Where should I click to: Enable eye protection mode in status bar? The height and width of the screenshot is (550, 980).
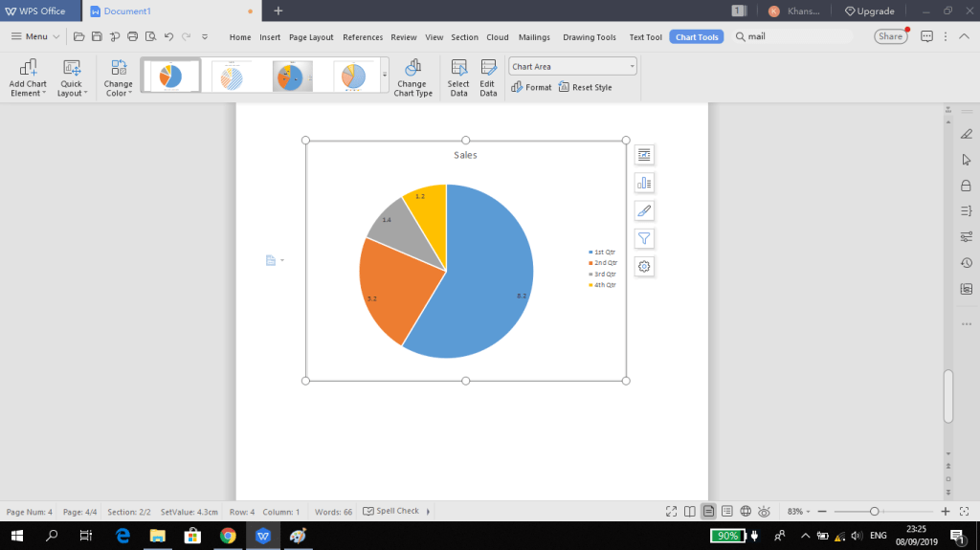765,512
